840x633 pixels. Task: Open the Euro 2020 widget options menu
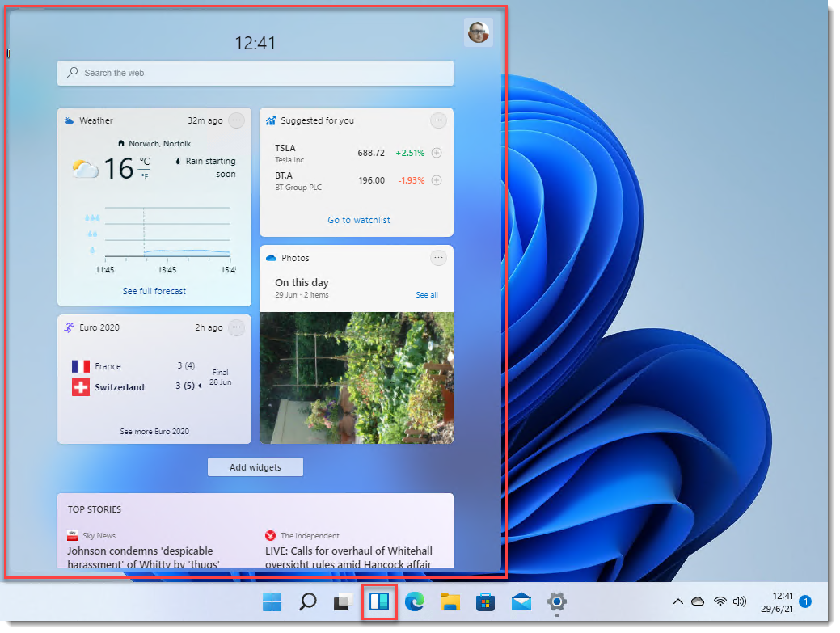pyautogui.click(x=236, y=327)
